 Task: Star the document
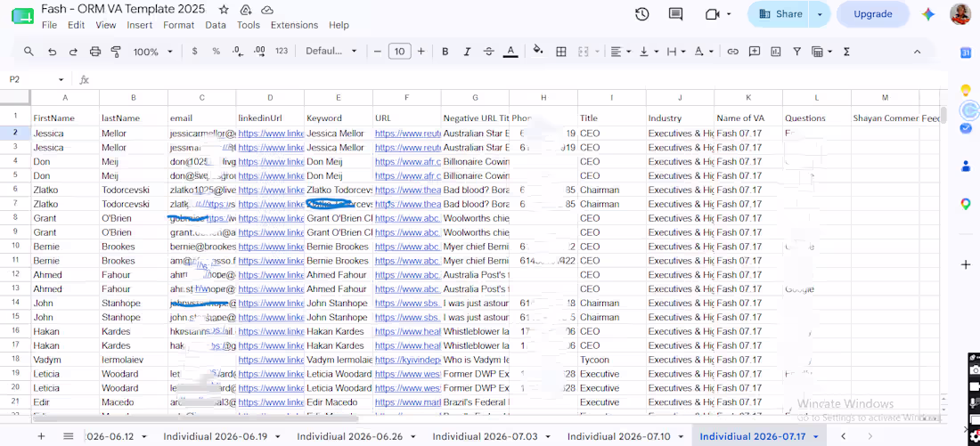pos(224,10)
